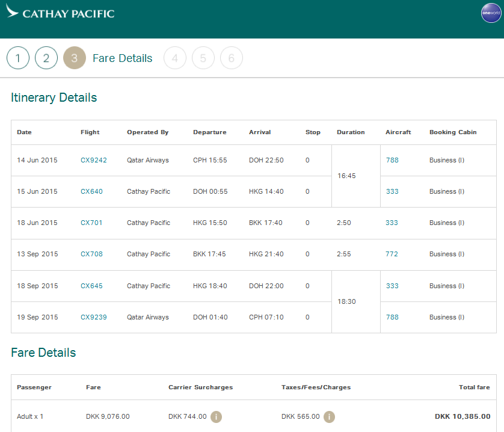Click 'Business (I)' cabin in CX701 row
504x432 pixels.
(x=447, y=223)
